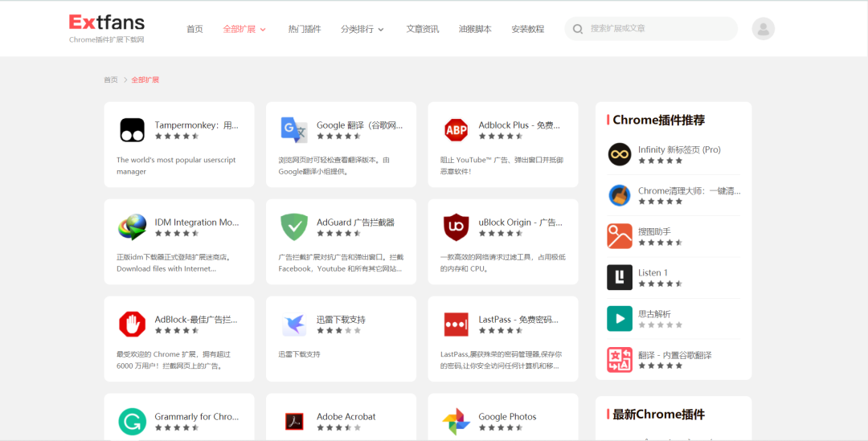Click the 最新Chrome插件 heading
868x441 pixels.
pyautogui.click(x=659, y=414)
